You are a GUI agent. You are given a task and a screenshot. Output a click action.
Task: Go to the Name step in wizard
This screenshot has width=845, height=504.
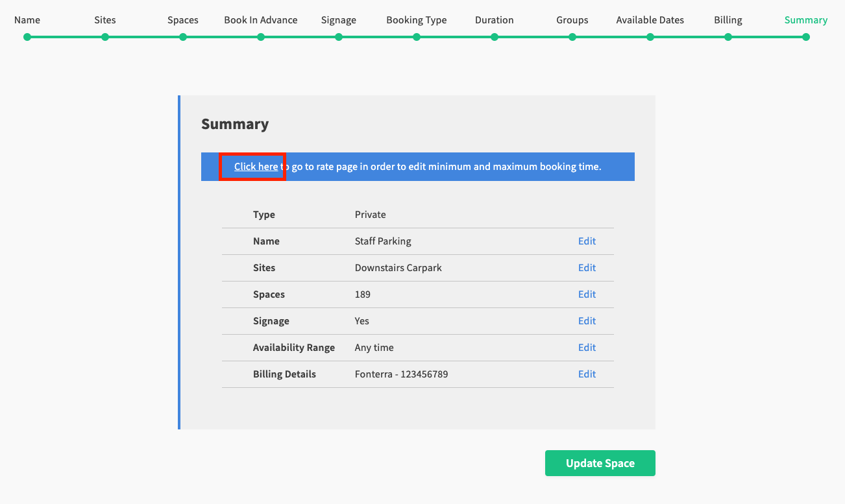[27, 20]
